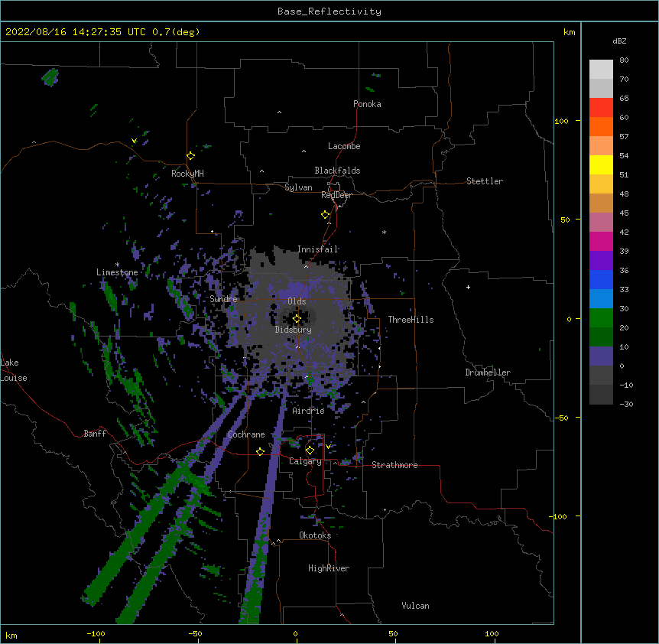The width and height of the screenshot is (659, 644).
Task: Click the RedDeer city label
Action: click(336, 195)
